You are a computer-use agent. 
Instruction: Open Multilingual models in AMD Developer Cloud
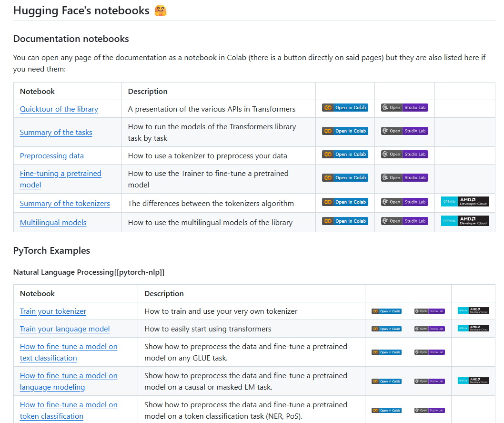464,221
